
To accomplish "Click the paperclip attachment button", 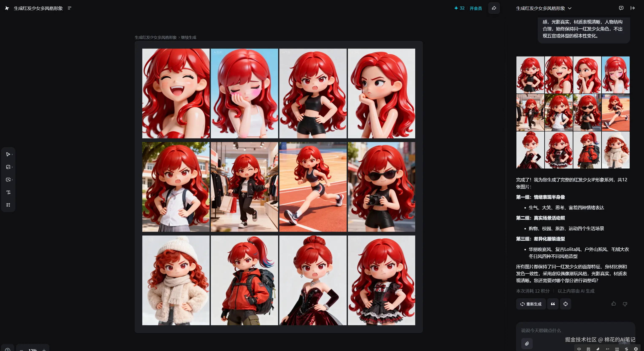I will [527, 343].
